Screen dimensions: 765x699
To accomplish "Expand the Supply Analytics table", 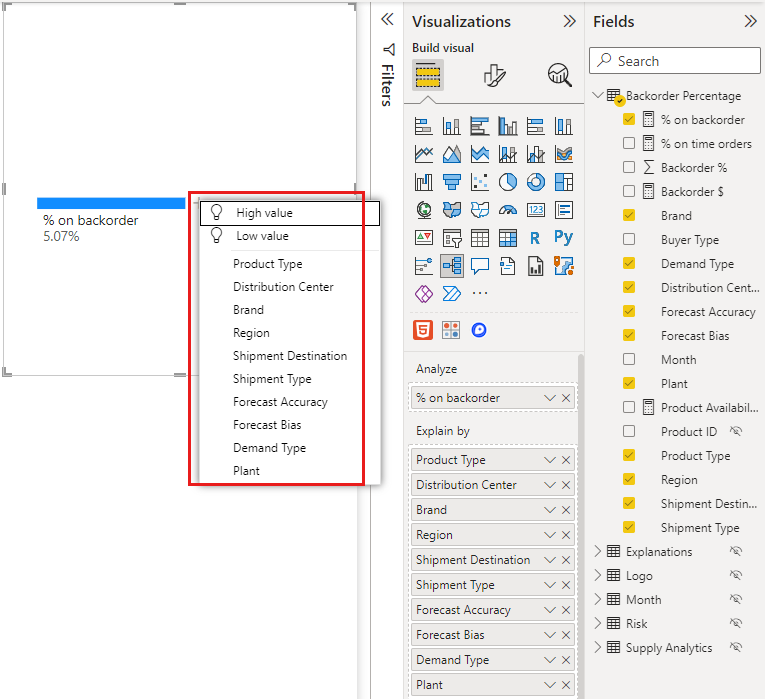I will [x=598, y=647].
